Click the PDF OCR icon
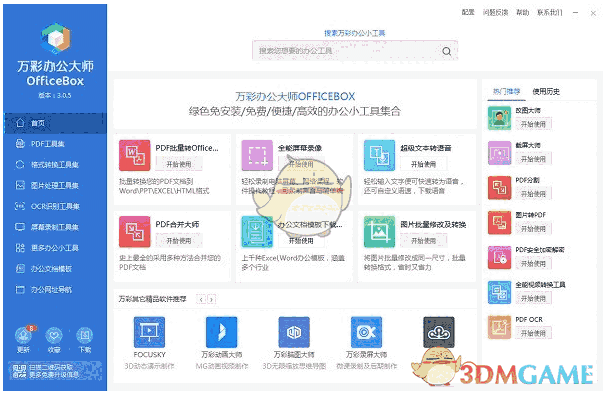The height and width of the screenshot is (393, 604). click(499, 328)
